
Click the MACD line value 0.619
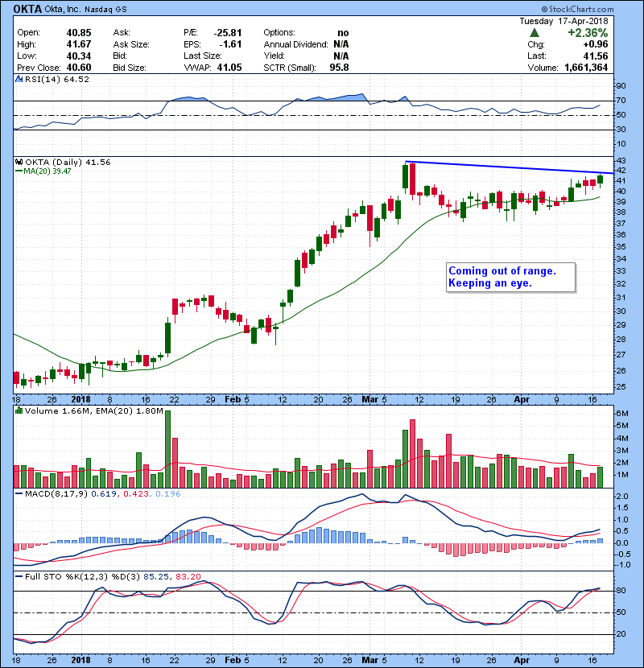click(104, 494)
